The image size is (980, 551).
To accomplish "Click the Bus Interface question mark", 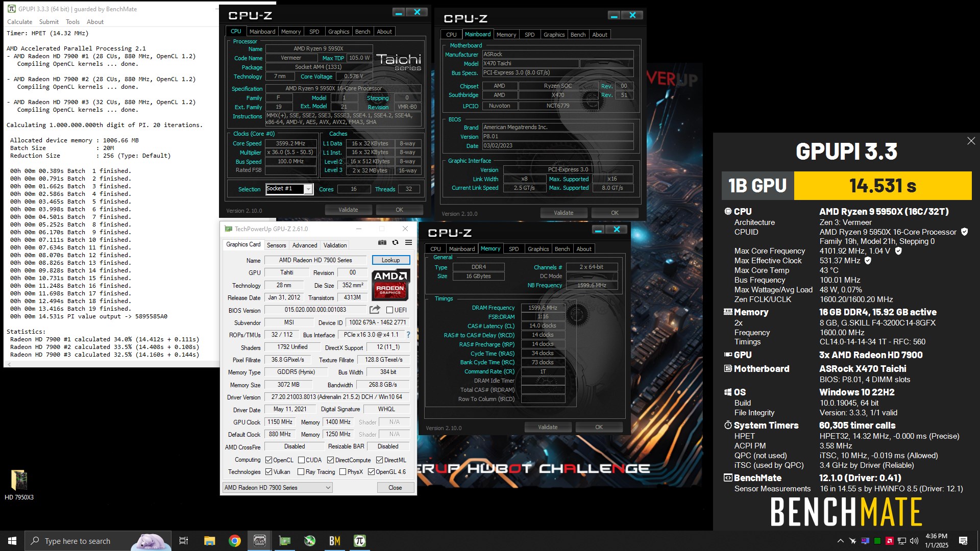I will (x=408, y=335).
